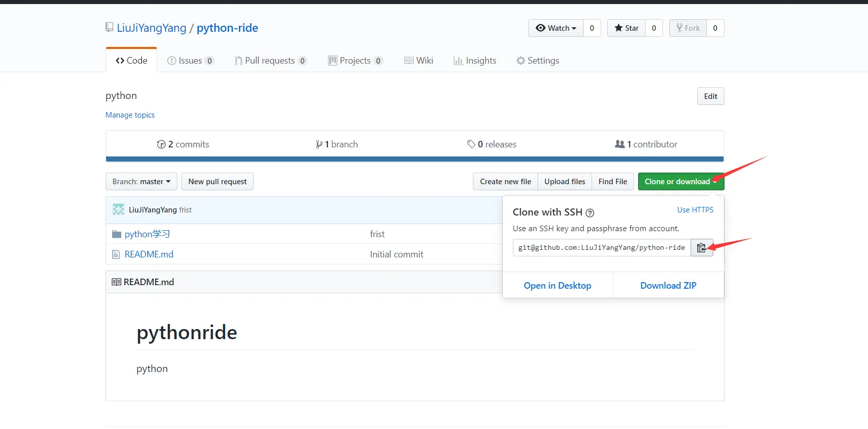
Task: Click New pull request
Action: coord(217,182)
